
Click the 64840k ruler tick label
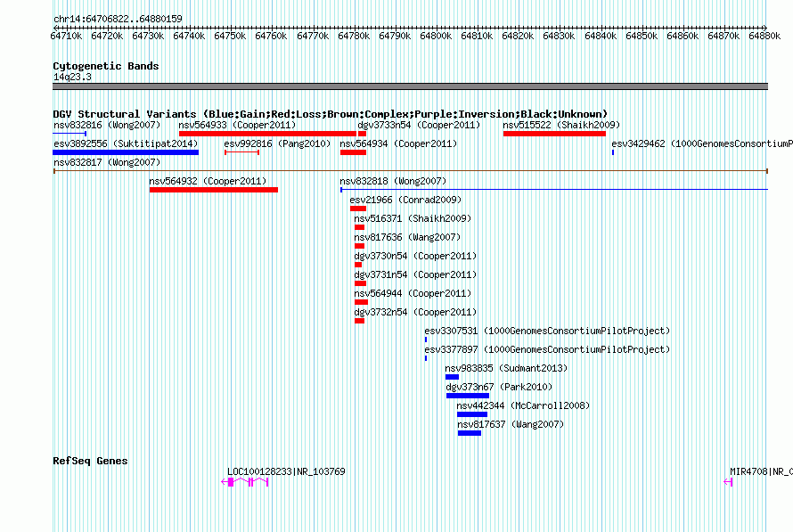pos(601,36)
